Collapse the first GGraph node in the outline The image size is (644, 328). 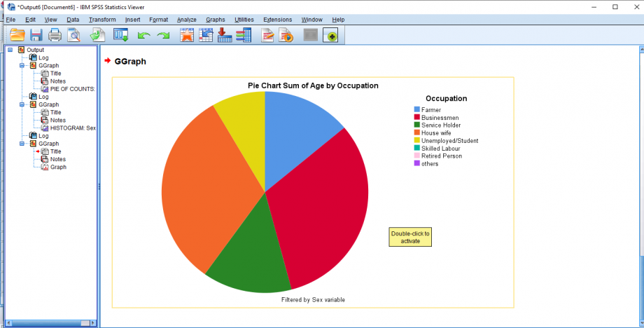22,66
